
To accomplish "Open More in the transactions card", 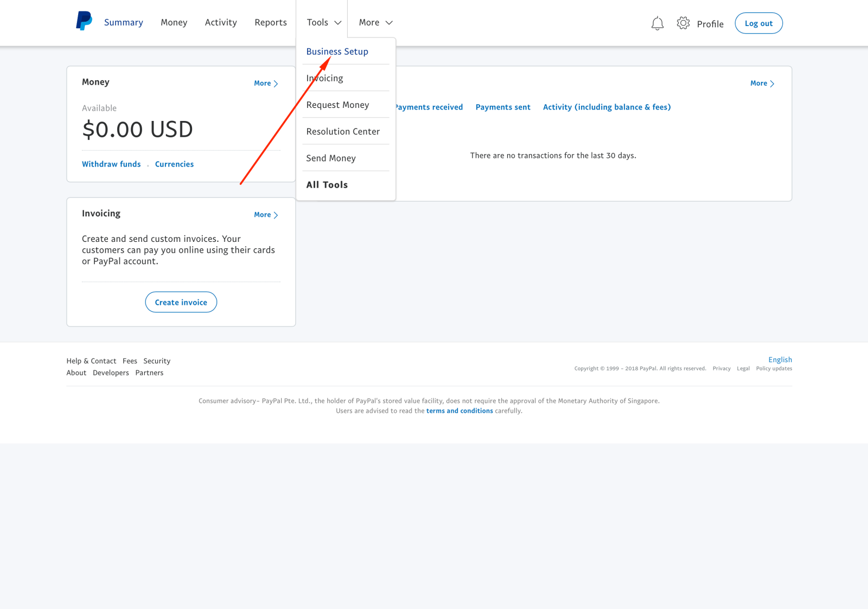I will [x=762, y=83].
